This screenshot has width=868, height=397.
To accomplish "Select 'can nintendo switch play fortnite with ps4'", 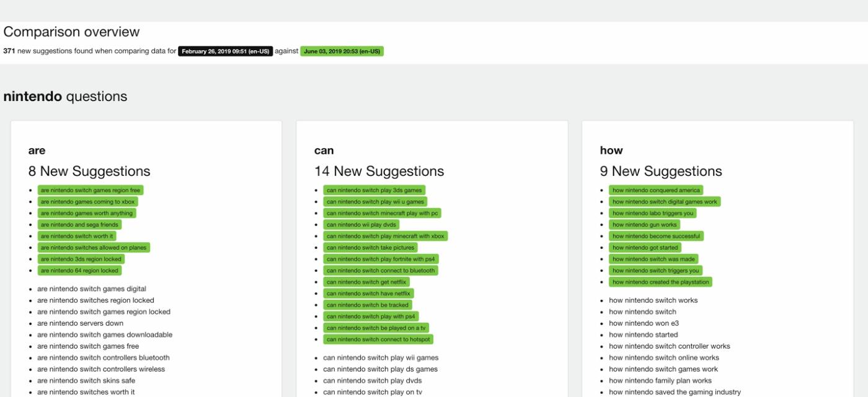I will click(x=381, y=259).
